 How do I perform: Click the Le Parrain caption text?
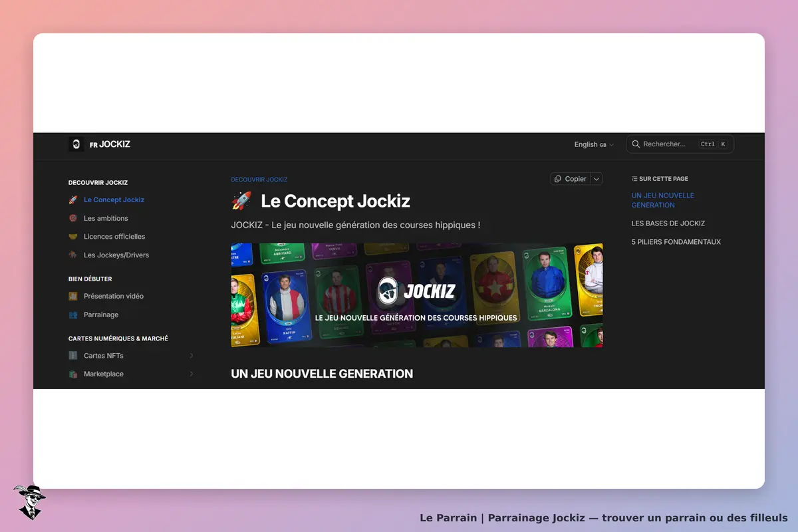click(604, 517)
